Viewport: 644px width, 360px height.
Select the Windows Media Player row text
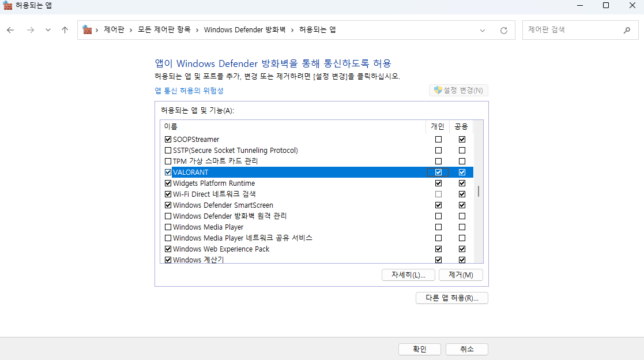[x=208, y=227]
